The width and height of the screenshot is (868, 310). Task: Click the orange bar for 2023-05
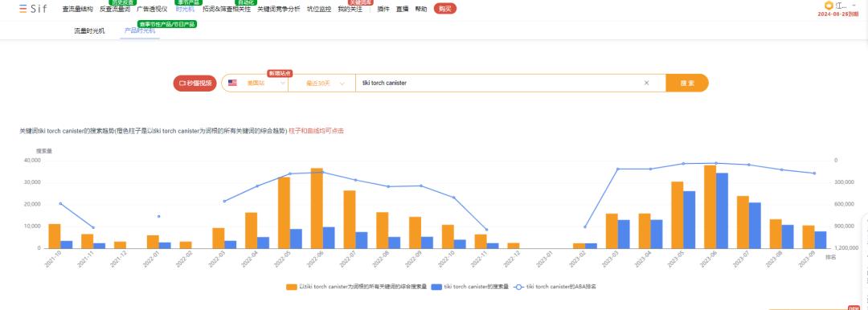click(677, 214)
